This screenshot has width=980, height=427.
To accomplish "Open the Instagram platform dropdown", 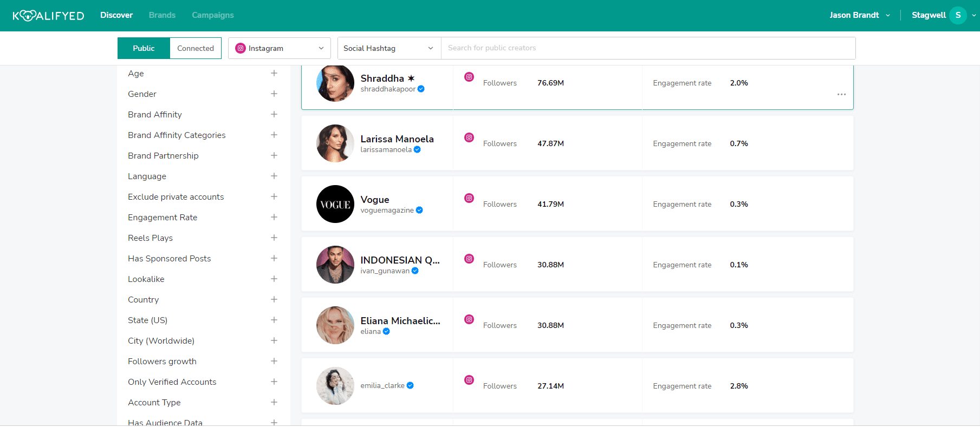I will (279, 48).
